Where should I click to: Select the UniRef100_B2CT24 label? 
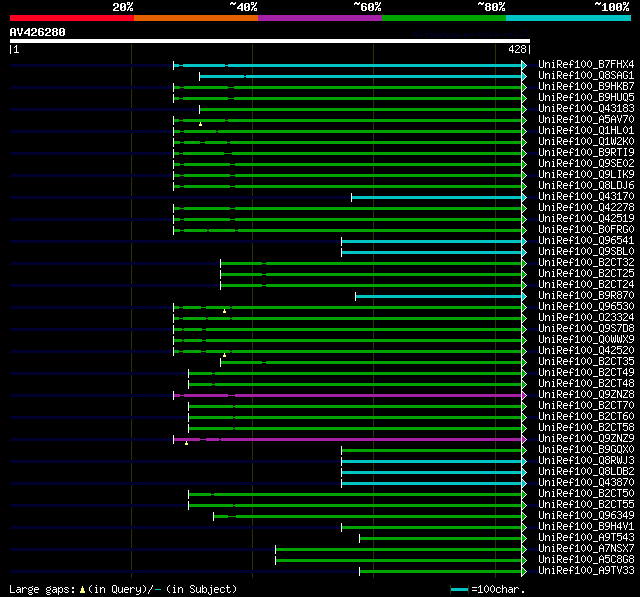click(586, 285)
